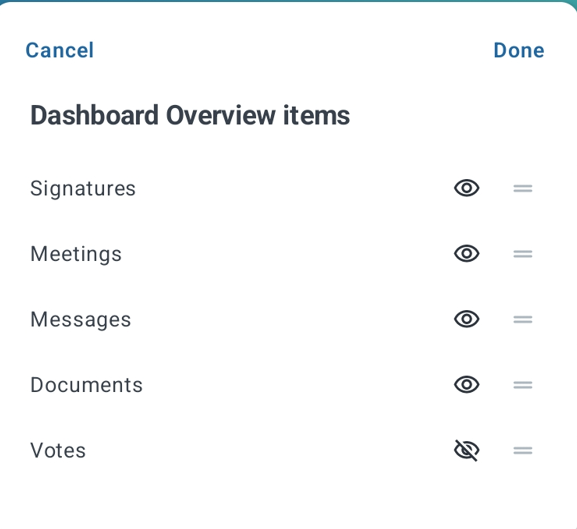Image resolution: width=577 pixels, height=529 pixels.
Task: Click the Documents list item text
Action: pos(86,385)
